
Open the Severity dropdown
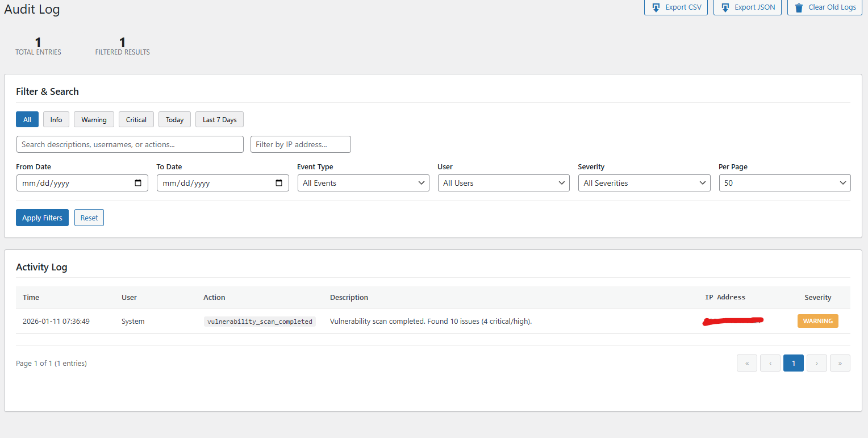tap(644, 182)
